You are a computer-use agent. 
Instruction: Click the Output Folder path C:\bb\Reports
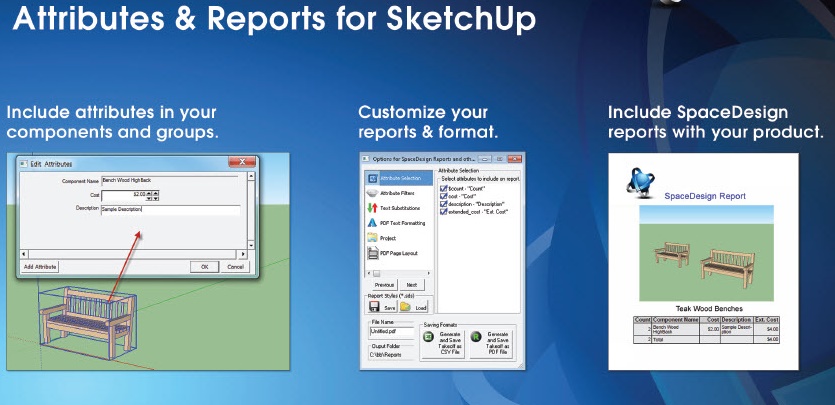coord(386,354)
